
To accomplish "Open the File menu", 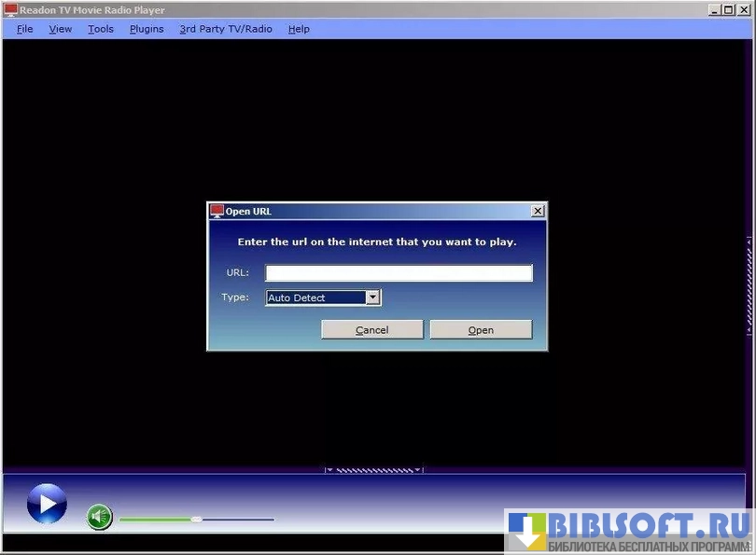I will (x=24, y=29).
